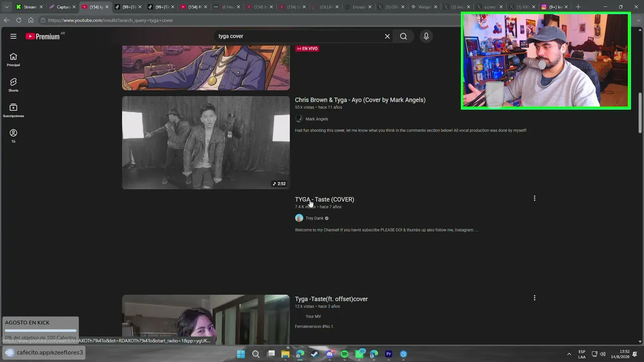Play the Ayo cover black-and-white thumbnail
644x362 pixels.
pos(206,143)
